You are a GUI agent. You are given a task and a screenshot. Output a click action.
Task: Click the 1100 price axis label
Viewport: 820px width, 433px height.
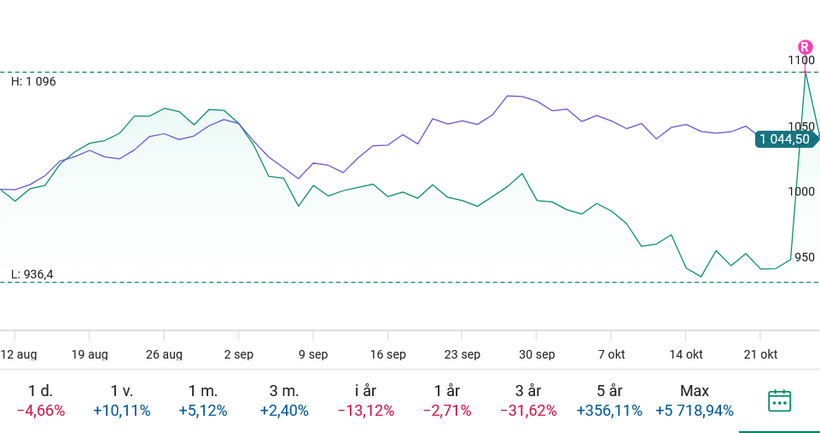pos(801,61)
